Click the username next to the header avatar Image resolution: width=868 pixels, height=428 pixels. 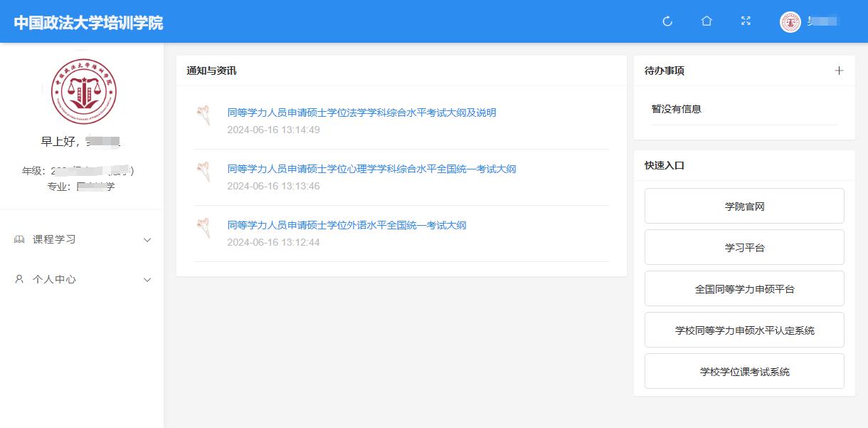[x=824, y=21]
